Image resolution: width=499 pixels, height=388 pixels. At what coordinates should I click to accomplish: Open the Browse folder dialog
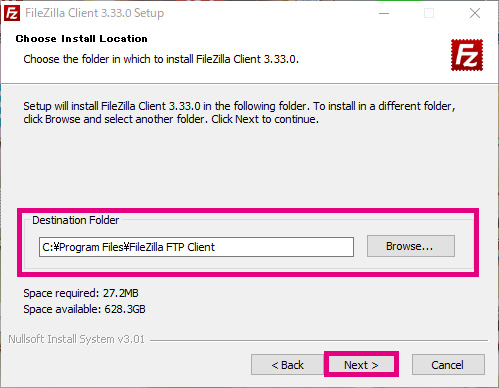coord(411,246)
